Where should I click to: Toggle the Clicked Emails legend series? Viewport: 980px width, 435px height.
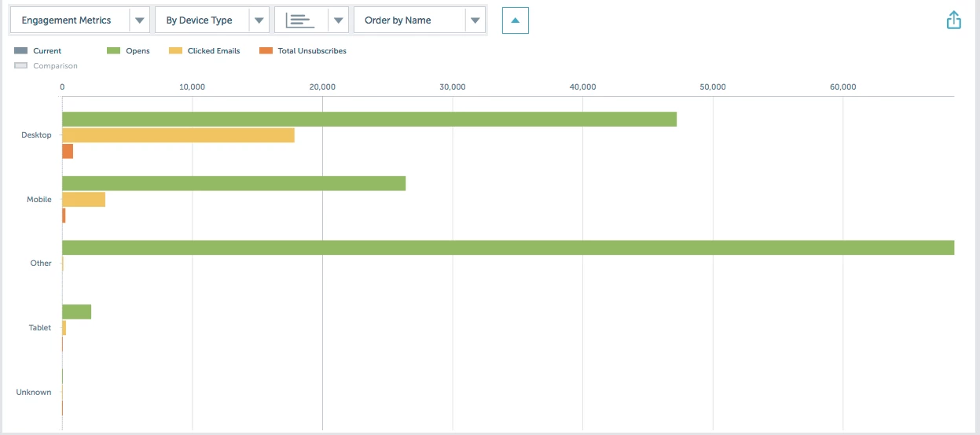[x=204, y=51]
